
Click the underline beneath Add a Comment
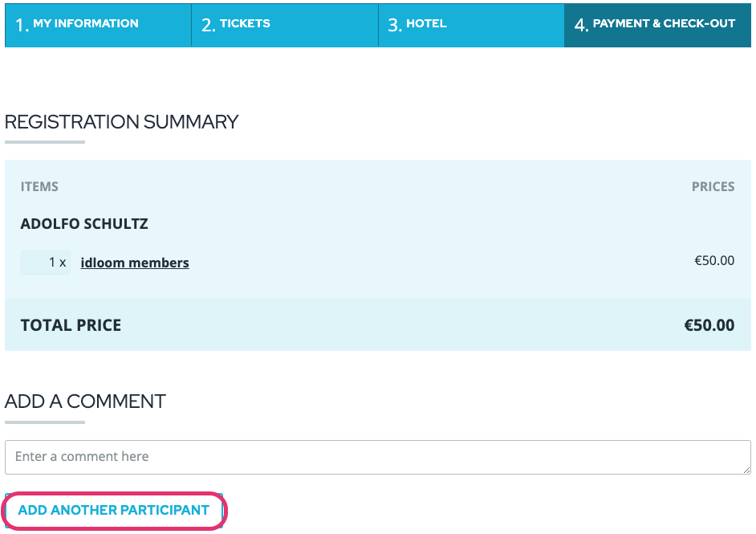(x=45, y=422)
